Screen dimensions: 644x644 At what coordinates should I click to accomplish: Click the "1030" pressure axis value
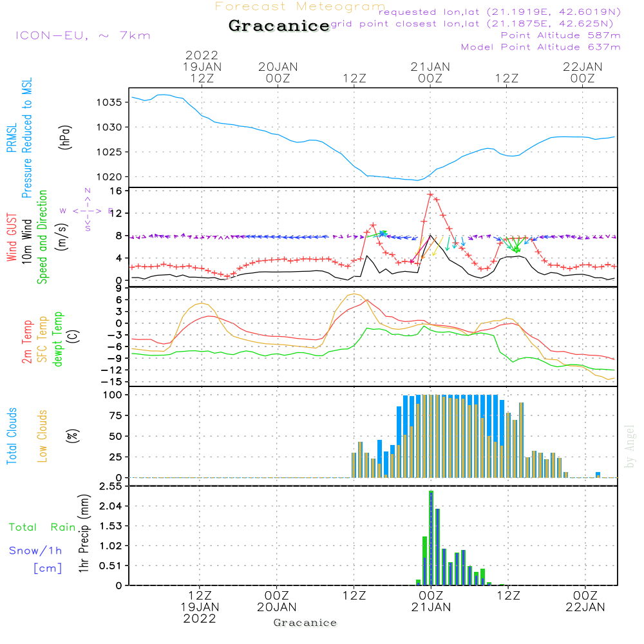pos(109,128)
